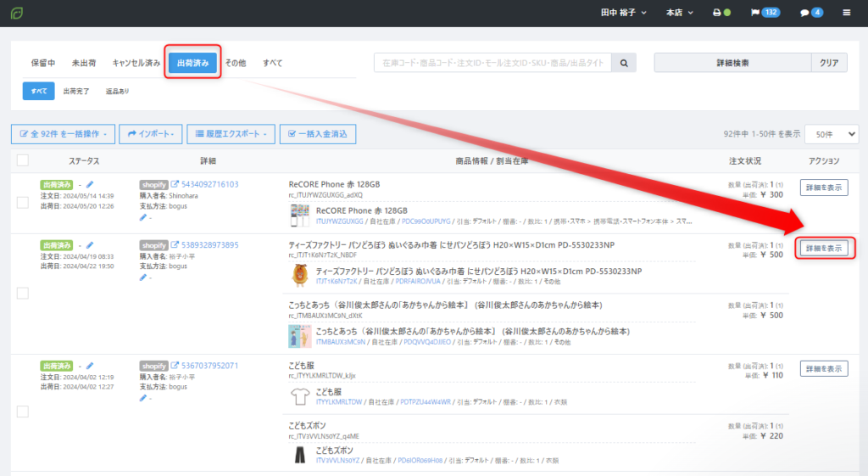Focus the order search input field
868x476 pixels.
tap(492, 63)
